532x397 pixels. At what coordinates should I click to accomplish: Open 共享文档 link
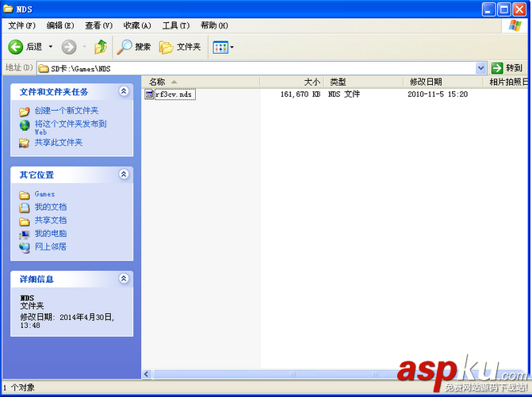(x=51, y=220)
